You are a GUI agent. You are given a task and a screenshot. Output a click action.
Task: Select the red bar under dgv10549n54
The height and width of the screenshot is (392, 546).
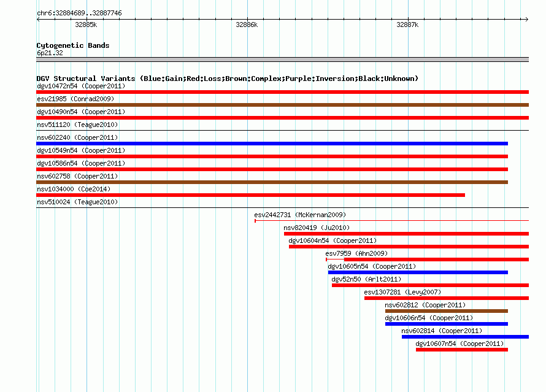click(x=272, y=156)
